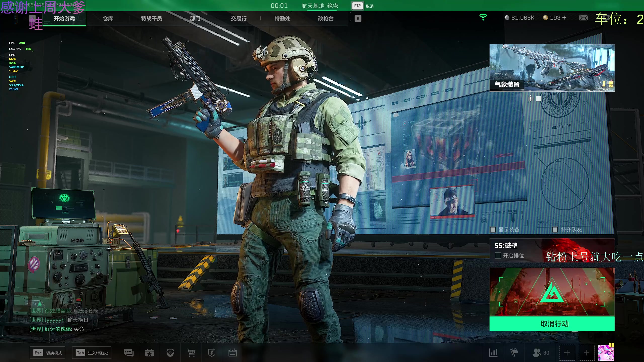Open the S5:破壁 season panel
Viewport: 644px width, 362px height.
tap(552, 250)
